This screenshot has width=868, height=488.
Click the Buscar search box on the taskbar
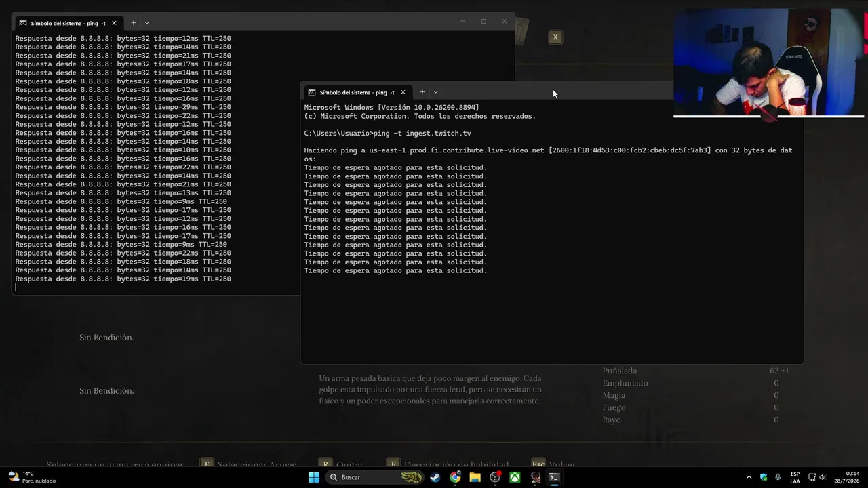375,477
